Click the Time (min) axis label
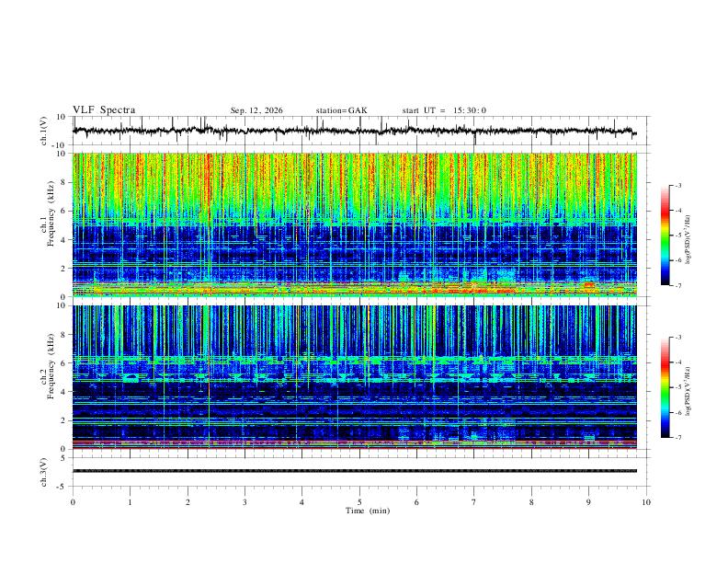The height and width of the screenshot is (563, 728). pyautogui.click(x=368, y=511)
